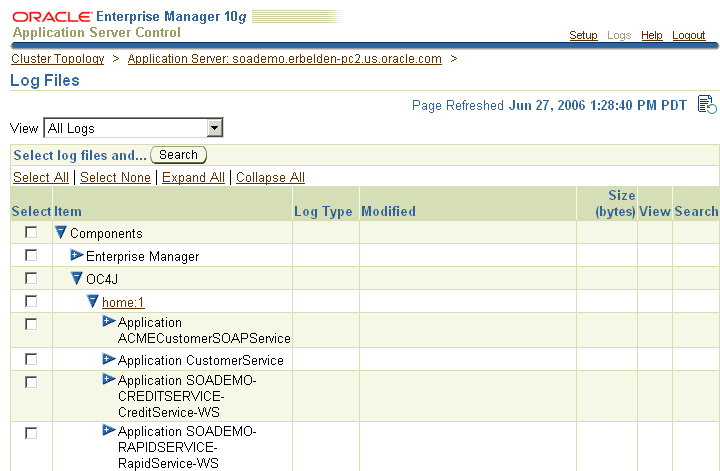Select the CreditService-WS row checkbox
Image resolution: width=720 pixels, height=471 pixels.
click(x=31, y=382)
